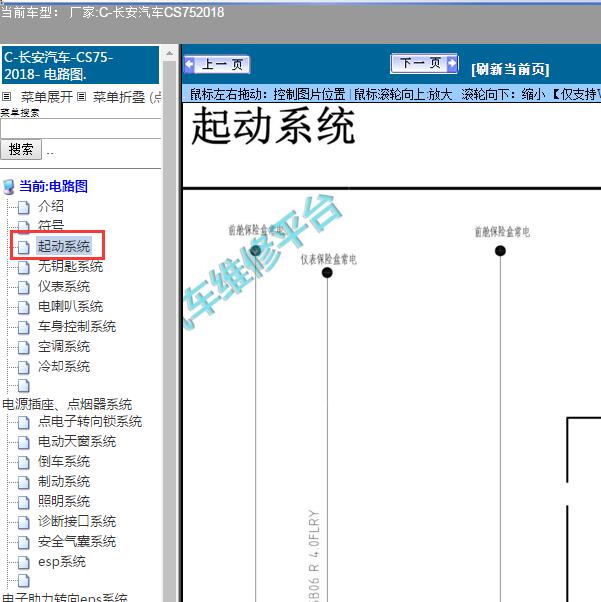Click the 当前车型 header text
601x602 pixels.
112,12
